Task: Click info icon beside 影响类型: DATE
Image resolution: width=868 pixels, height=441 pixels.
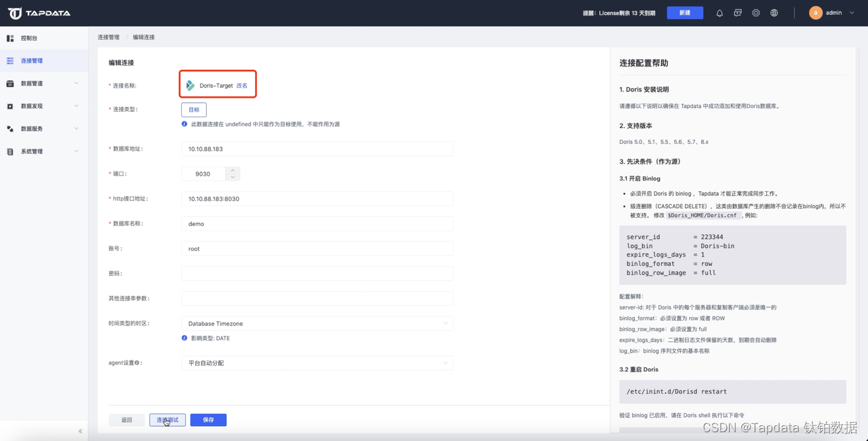Action: click(x=184, y=338)
